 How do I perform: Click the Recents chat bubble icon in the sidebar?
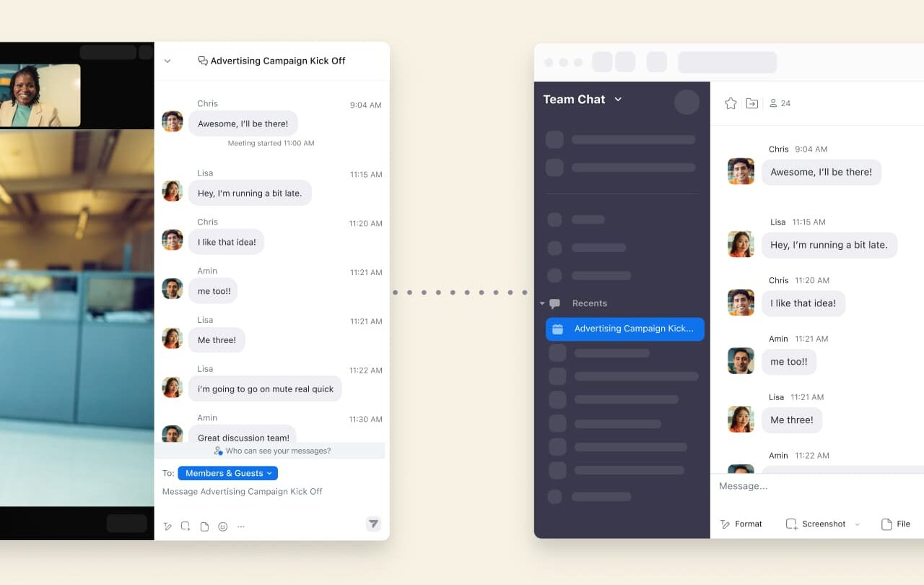tap(554, 304)
